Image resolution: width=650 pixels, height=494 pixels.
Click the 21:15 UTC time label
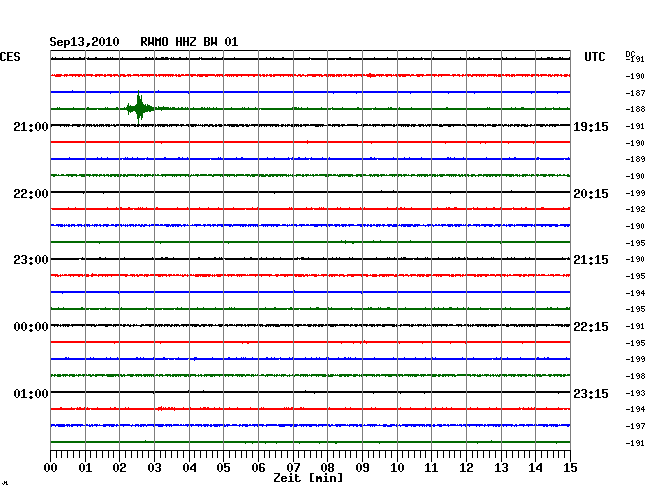[x=591, y=260]
